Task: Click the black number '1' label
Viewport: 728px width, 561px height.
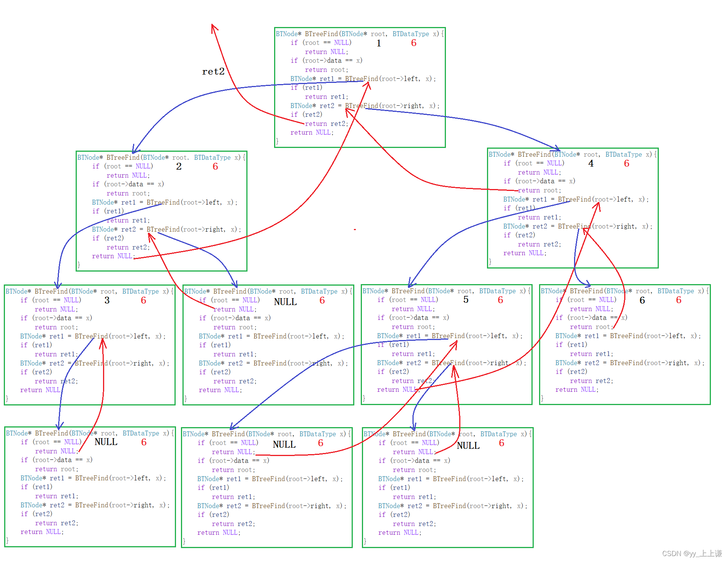Action: [x=379, y=43]
